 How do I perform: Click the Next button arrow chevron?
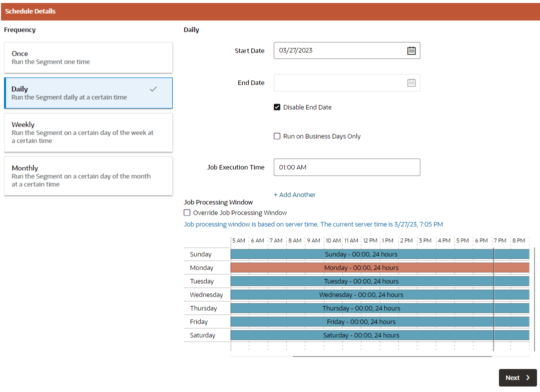(x=528, y=377)
